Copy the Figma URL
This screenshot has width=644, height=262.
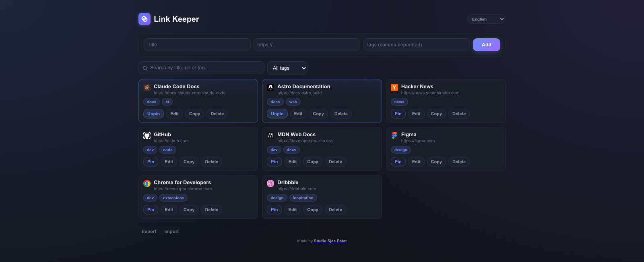point(436,162)
